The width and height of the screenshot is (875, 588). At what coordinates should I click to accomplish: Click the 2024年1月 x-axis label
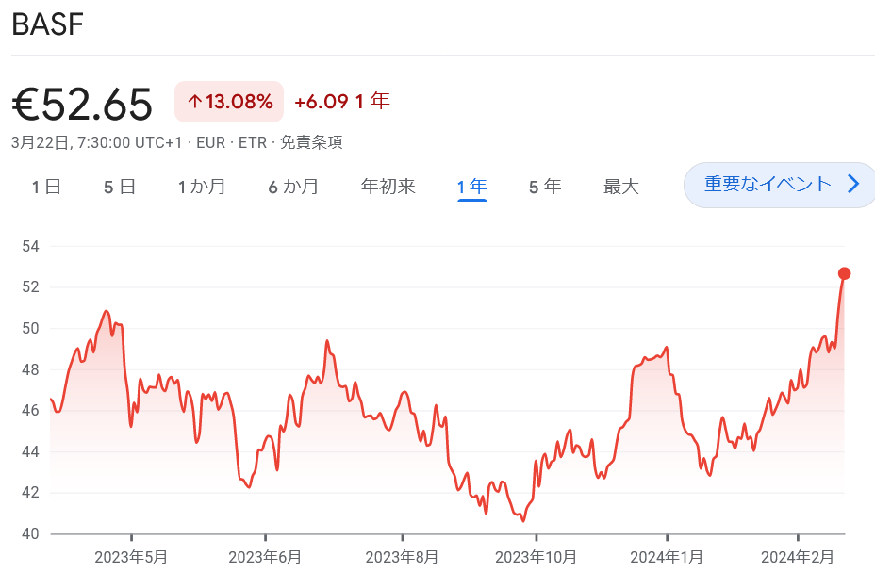point(669,557)
